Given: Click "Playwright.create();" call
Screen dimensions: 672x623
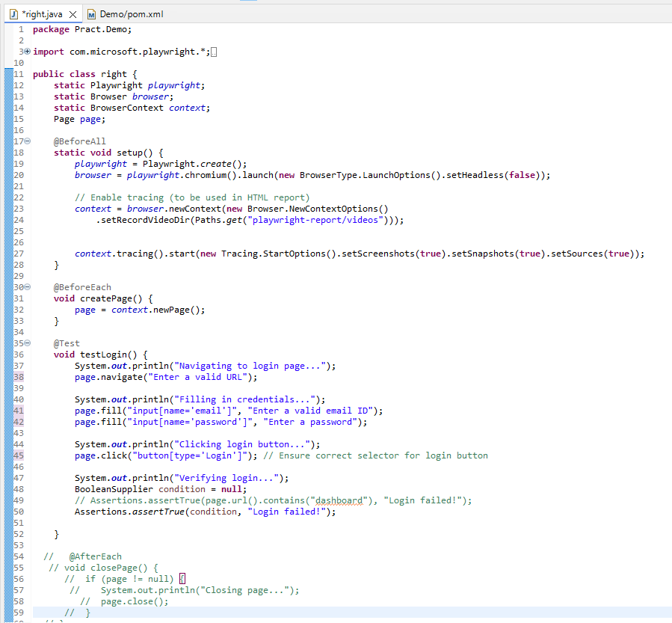Looking at the screenshot, I should [195, 164].
